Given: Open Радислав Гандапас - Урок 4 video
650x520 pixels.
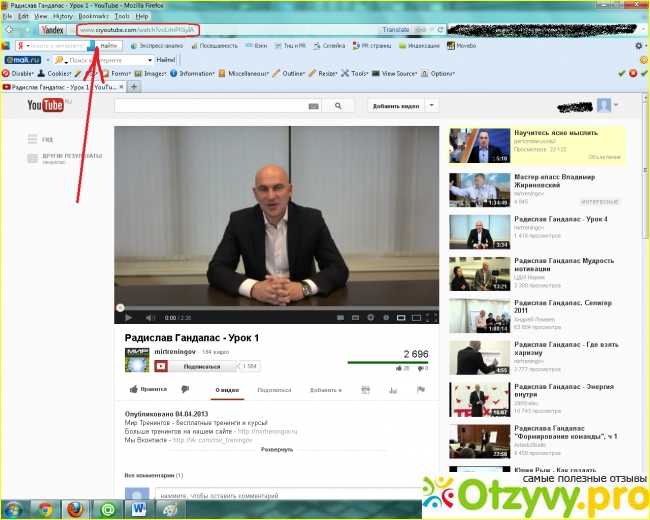Looking at the screenshot, I should coord(560,219).
